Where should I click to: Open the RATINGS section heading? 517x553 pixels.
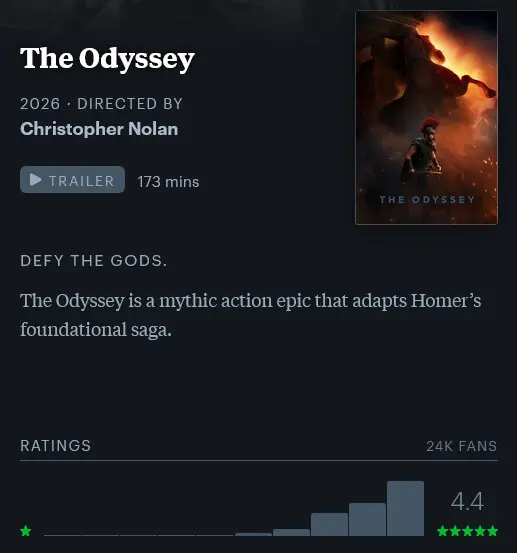click(56, 446)
